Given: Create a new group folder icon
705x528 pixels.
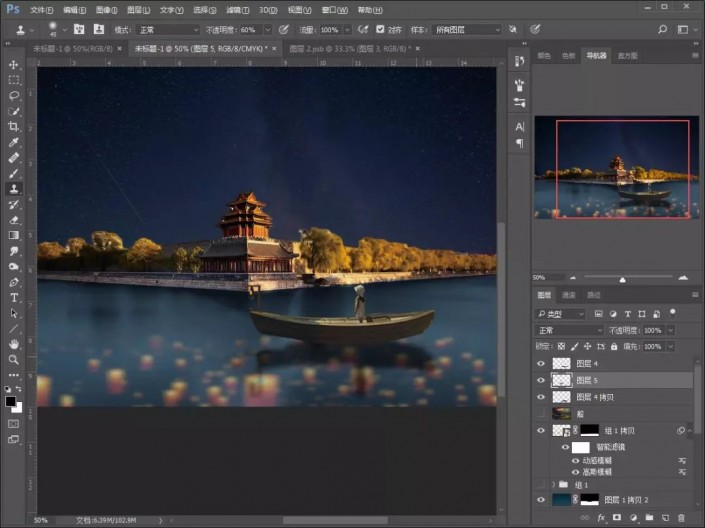Looking at the screenshot, I should tap(649, 518).
